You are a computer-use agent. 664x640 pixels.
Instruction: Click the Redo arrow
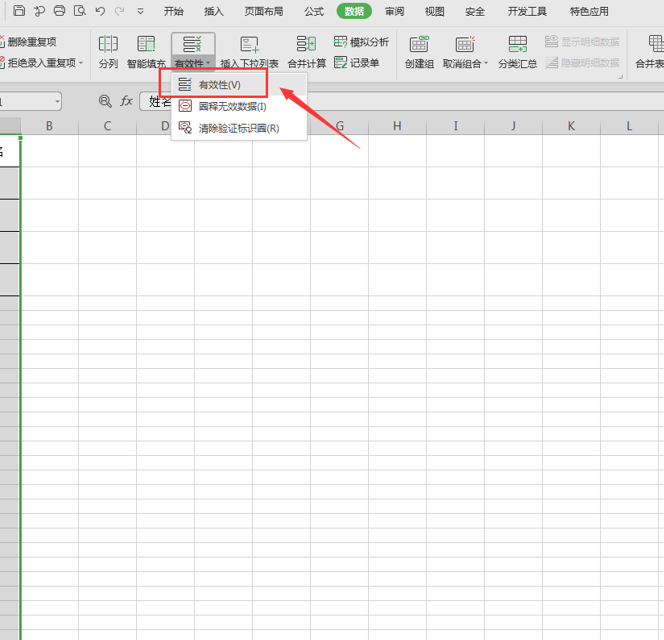(x=120, y=11)
